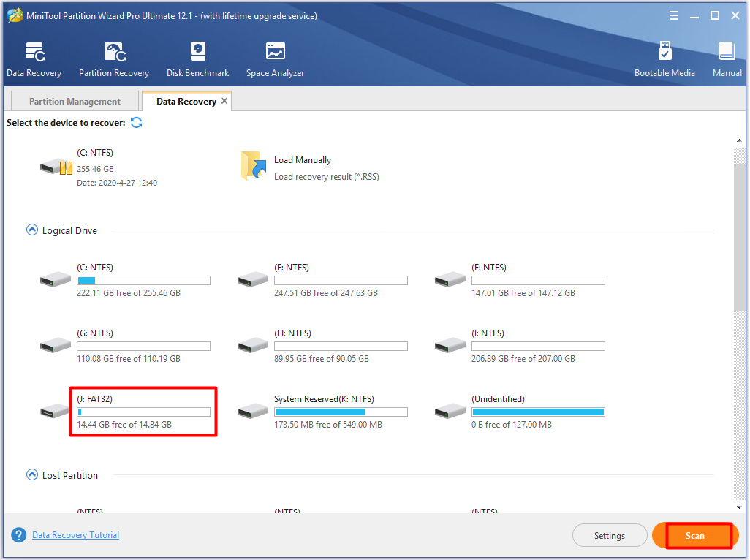The height and width of the screenshot is (560, 750).
Task: Open scan Settings
Action: (x=610, y=536)
